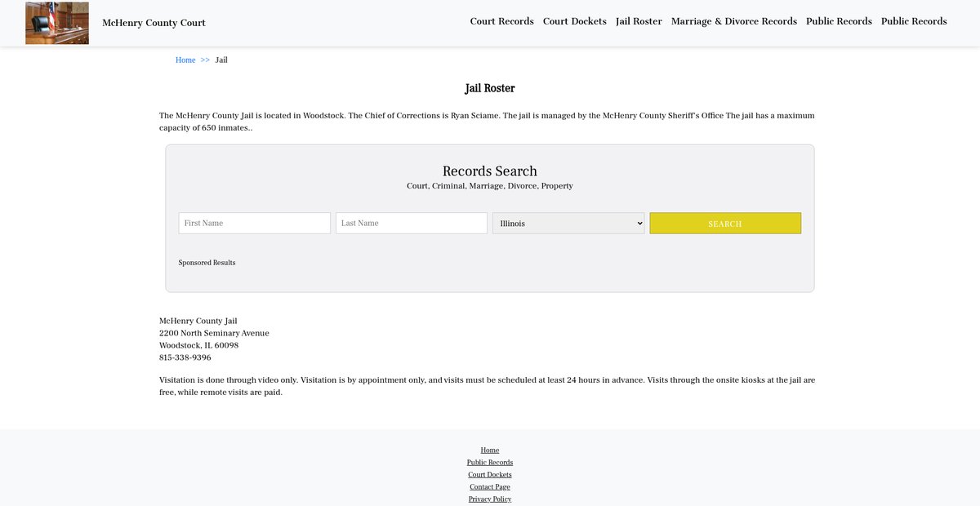Click the jail phone number 815-338-9396
Screen dimensions: 980x506
(185, 357)
